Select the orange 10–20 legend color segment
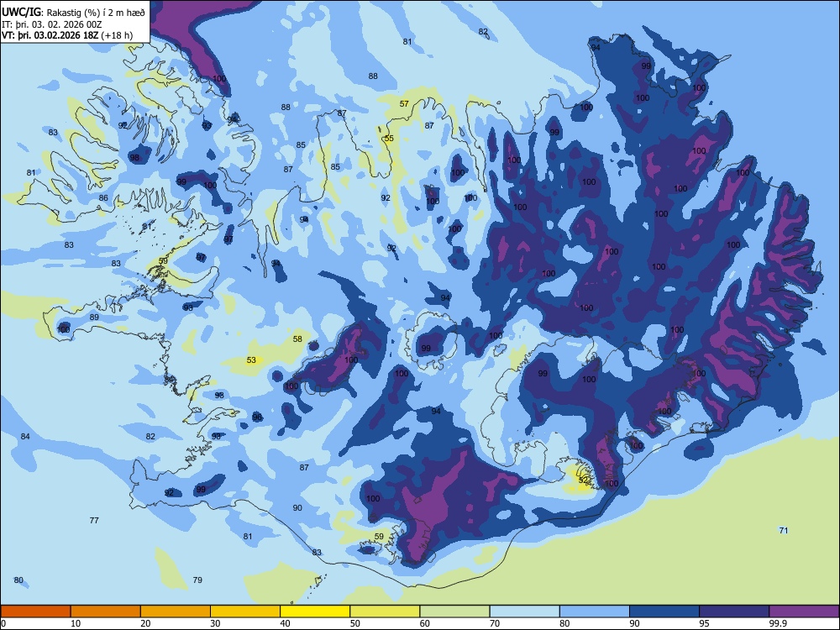 (x=106, y=612)
